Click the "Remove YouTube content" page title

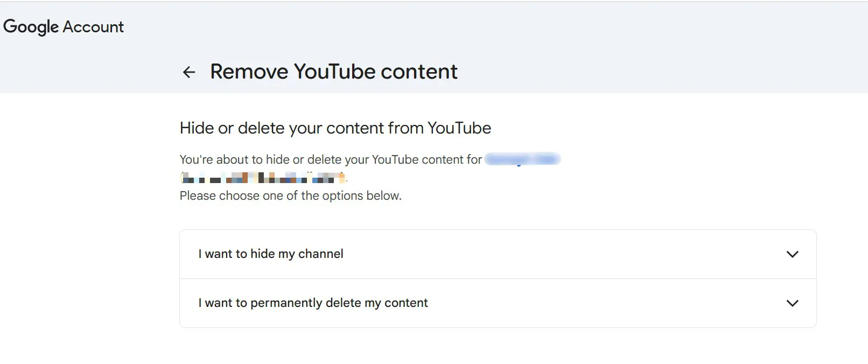pyautogui.click(x=334, y=72)
